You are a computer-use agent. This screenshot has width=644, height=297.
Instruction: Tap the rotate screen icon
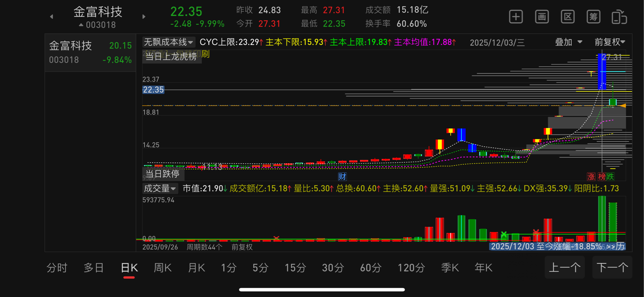(619, 17)
